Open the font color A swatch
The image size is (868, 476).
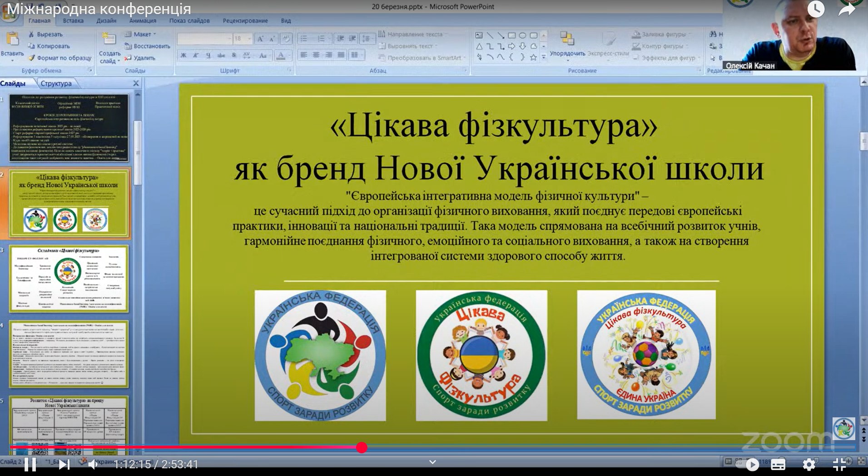point(281,55)
